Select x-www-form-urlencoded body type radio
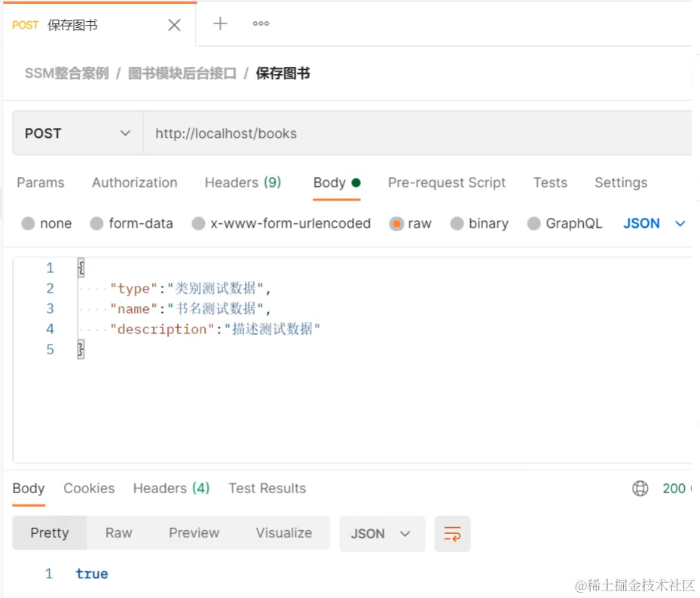Screen dimensions: 700x598 198,223
